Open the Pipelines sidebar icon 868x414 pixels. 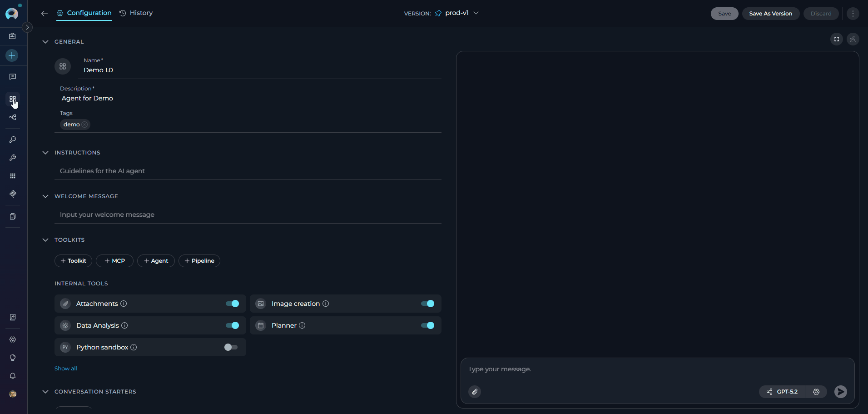click(x=12, y=117)
